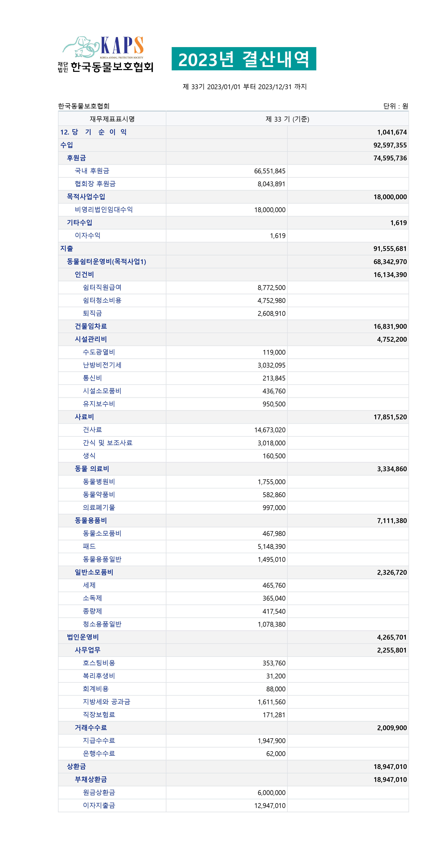Screen dimensions: 428x868
Task: Click the '제 33 기 (기준)' column header
Action: pos(287,119)
